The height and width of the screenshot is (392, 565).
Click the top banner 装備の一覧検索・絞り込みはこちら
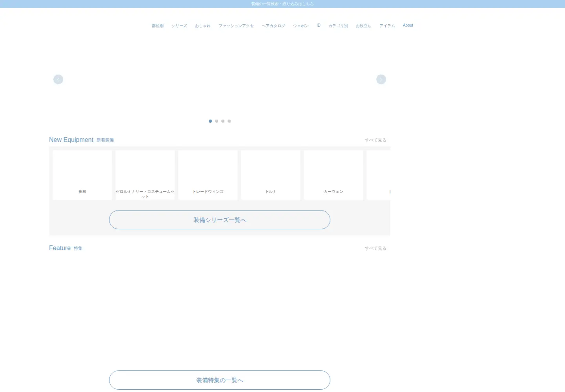[282, 4]
